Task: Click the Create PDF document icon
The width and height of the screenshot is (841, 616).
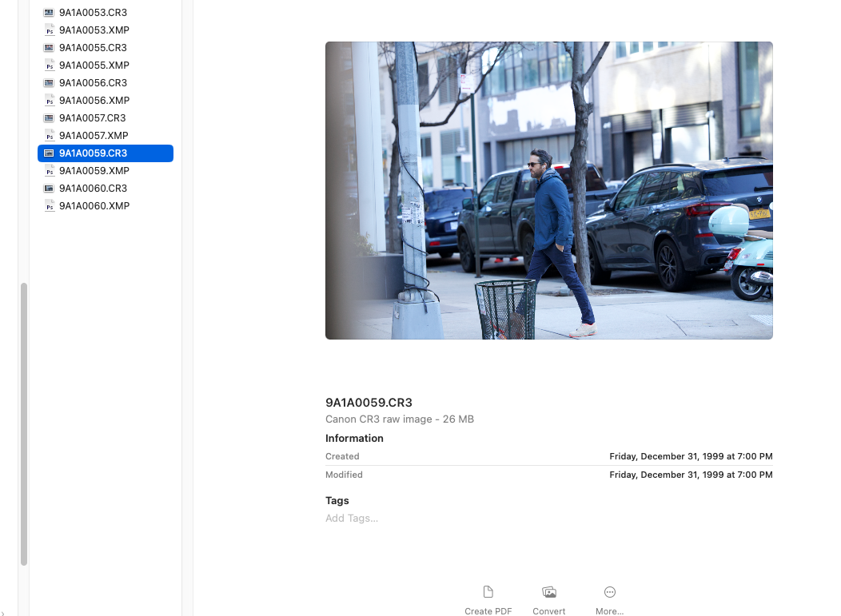Action: (x=488, y=592)
